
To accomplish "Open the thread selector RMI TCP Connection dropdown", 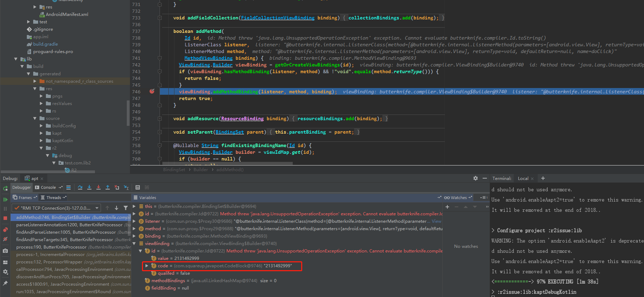I will tap(56, 208).
